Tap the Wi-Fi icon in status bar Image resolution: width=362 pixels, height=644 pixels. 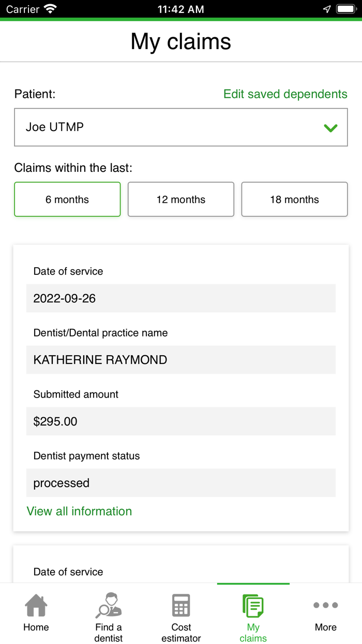50,8
